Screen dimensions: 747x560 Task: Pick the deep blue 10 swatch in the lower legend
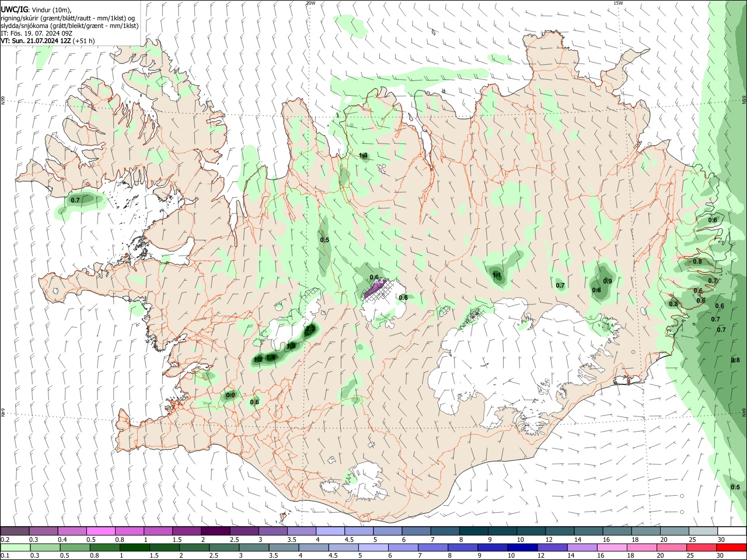tap(522, 547)
